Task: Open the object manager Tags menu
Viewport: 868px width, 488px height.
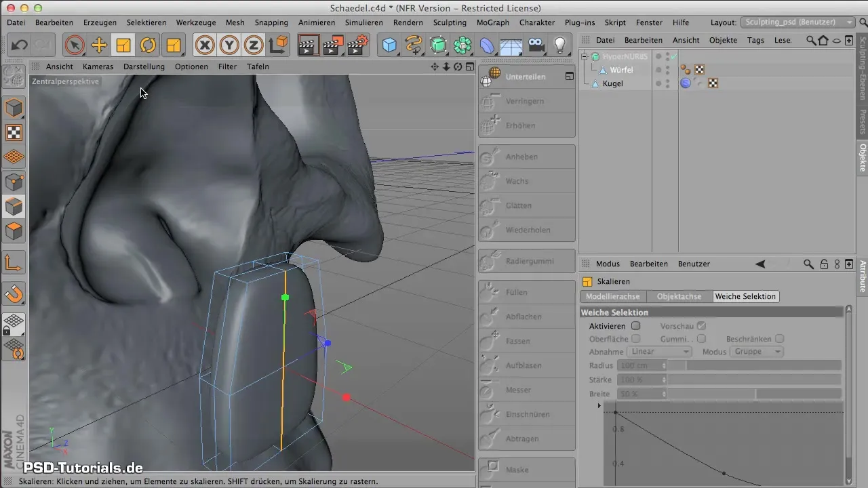Action: pyautogui.click(x=755, y=40)
